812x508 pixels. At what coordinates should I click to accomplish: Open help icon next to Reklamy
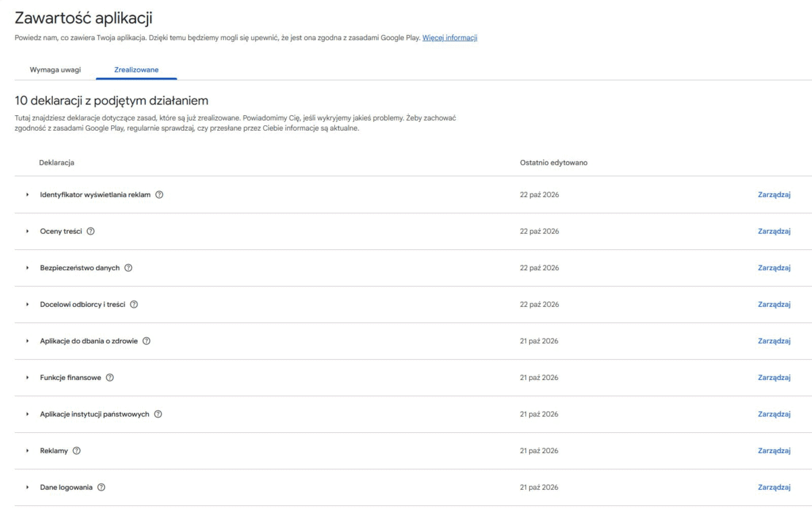tap(76, 450)
